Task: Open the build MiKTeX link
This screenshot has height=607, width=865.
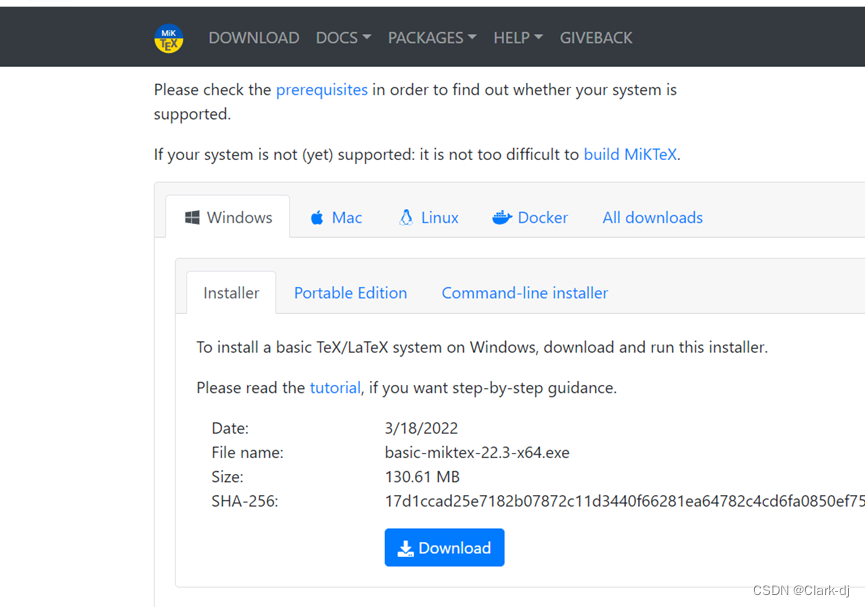Action: click(630, 154)
